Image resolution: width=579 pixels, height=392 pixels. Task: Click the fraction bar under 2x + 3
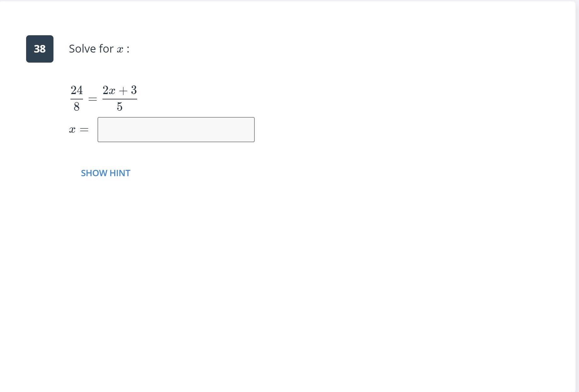coord(120,99)
